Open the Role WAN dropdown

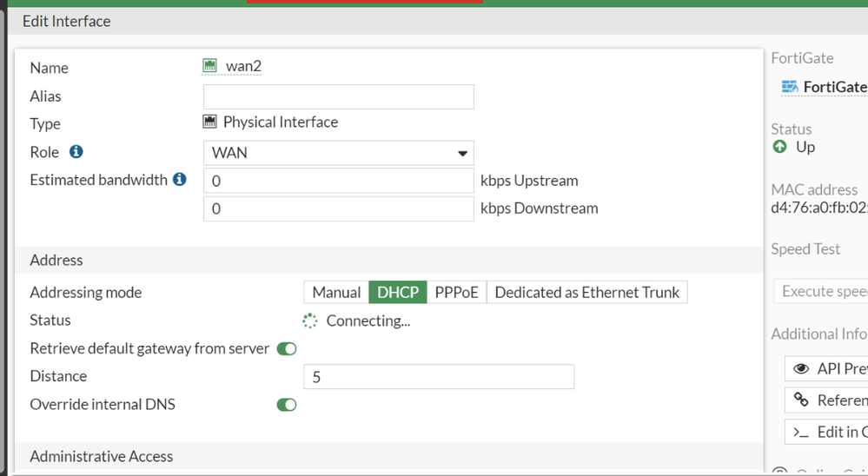[338, 153]
